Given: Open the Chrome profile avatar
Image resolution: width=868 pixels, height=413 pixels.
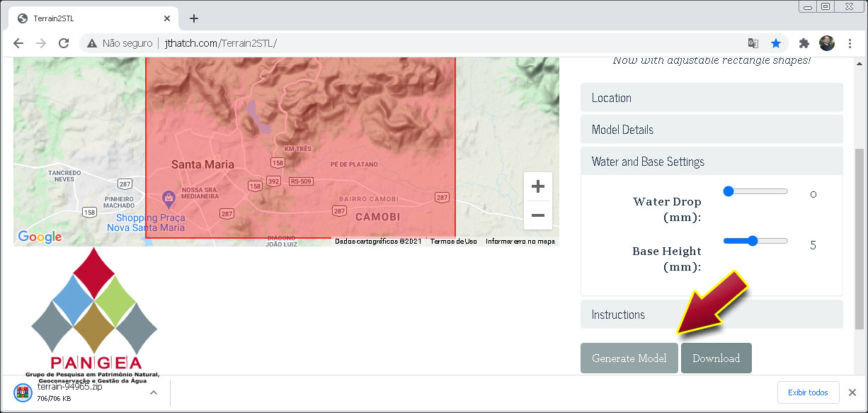Looking at the screenshot, I should point(827,43).
